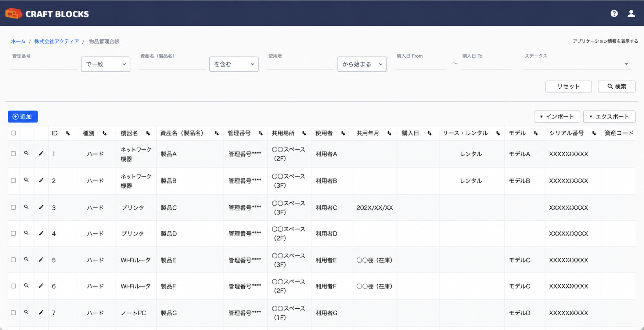The width and height of the screenshot is (644, 330).
Task: View details of row ID 1
Action: (x=26, y=153)
